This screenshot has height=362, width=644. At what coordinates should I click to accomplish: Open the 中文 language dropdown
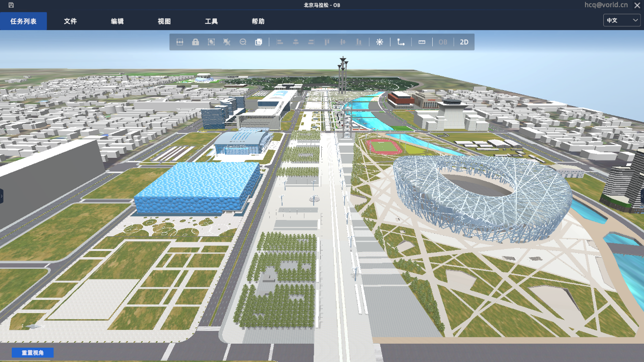click(x=622, y=20)
